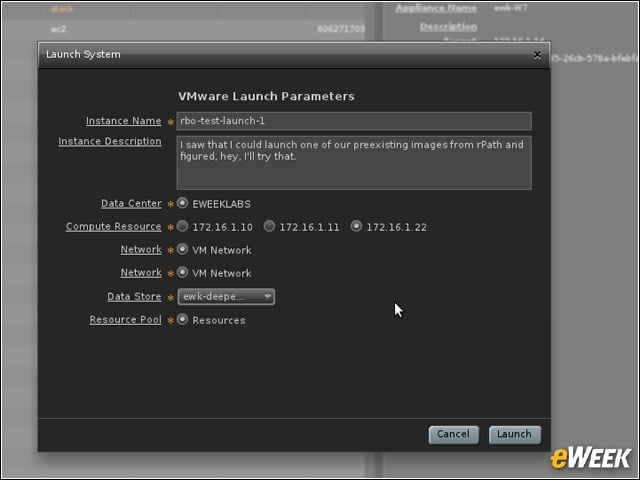Choose compute resource 172.16.1.22
Viewport: 640px width, 480px height.
[x=356, y=226]
